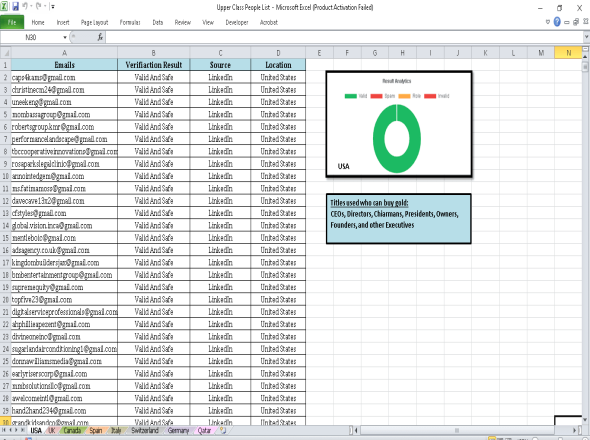
Task: Toggle the ribbon with the expand caret
Action: point(548,22)
